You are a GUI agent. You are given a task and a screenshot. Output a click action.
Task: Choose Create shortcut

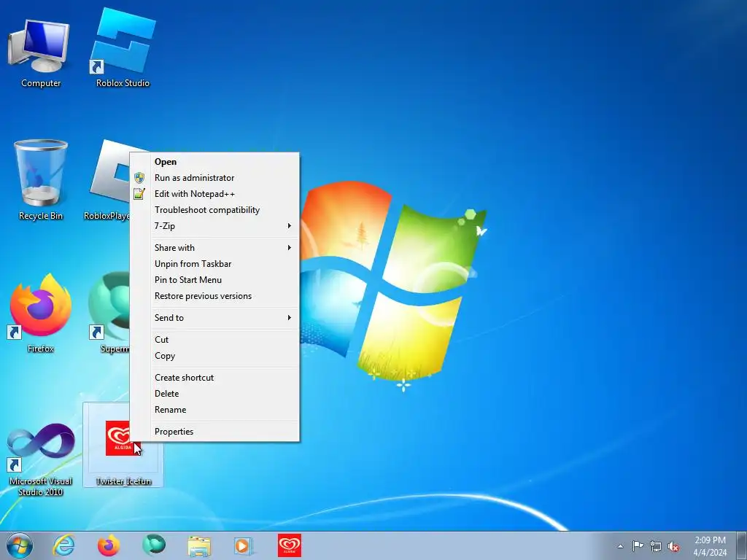(215, 378)
